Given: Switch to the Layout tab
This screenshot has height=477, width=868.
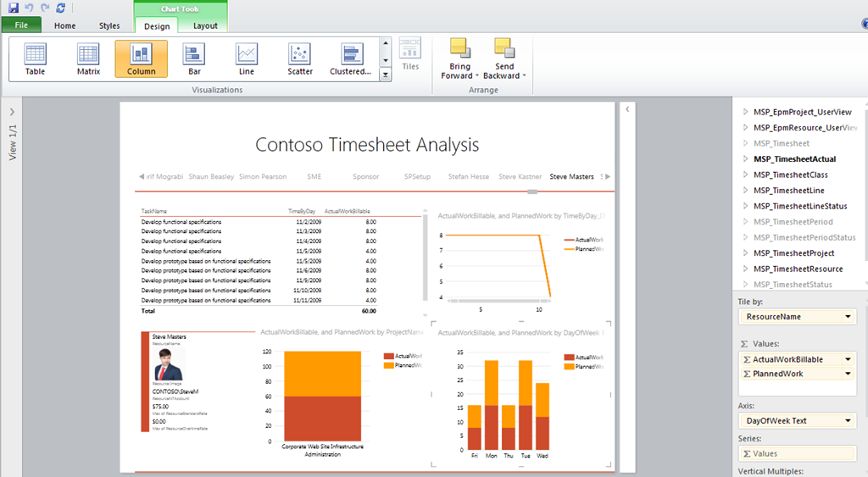Looking at the screenshot, I should [205, 25].
